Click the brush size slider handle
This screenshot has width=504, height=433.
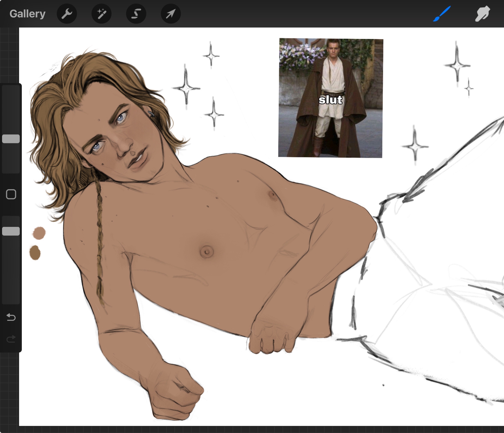[x=11, y=139]
